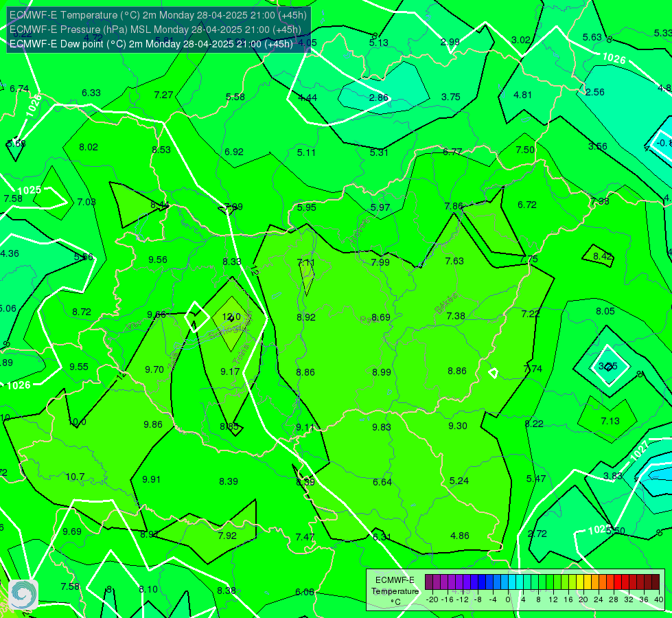Click the 6.72 temperature value
The height and width of the screenshot is (618, 672).
[x=527, y=205]
